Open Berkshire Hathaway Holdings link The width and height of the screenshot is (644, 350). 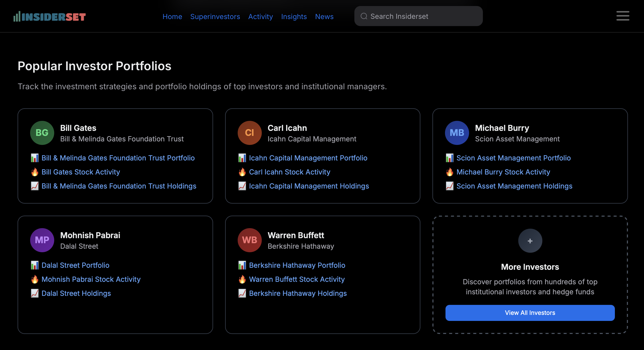[298, 293]
